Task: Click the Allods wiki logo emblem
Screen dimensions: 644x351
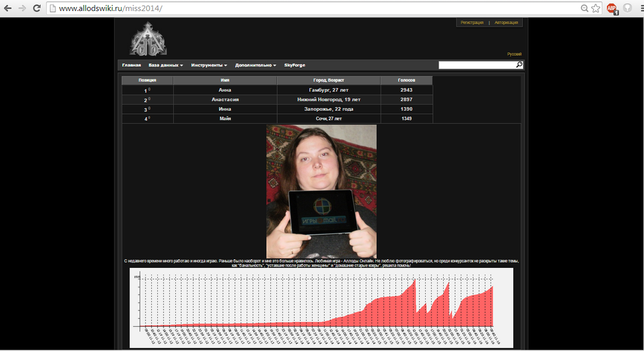Action: click(148, 39)
